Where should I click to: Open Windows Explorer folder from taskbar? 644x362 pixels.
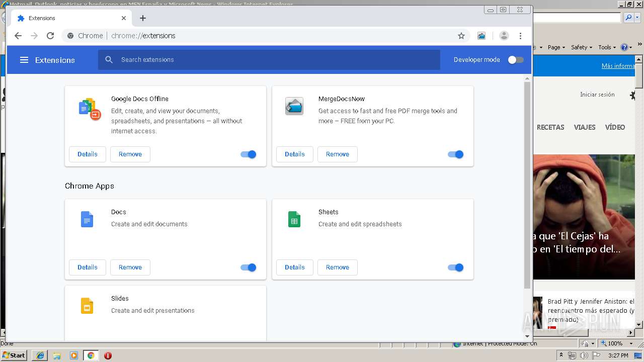pos(57,355)
